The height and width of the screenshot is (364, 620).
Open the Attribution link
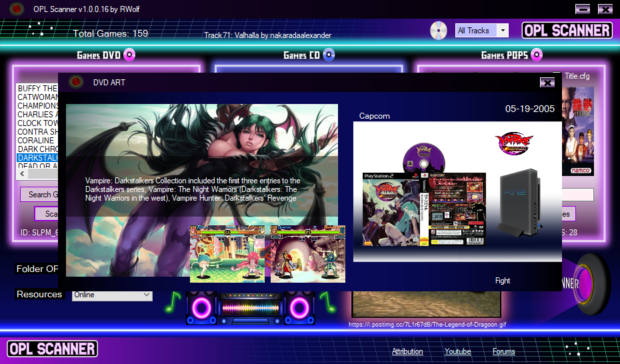tap(407, 351)
